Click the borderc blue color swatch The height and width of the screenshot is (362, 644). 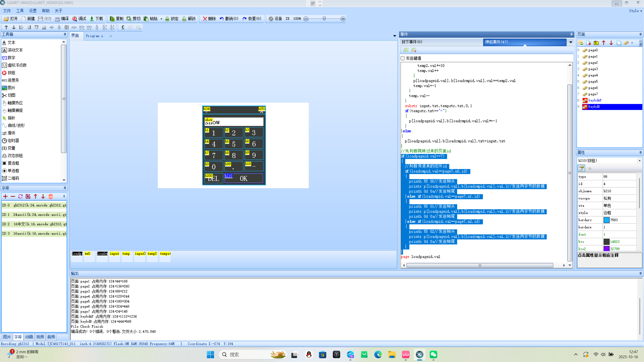pyautogui.click(x=606, y=220)
